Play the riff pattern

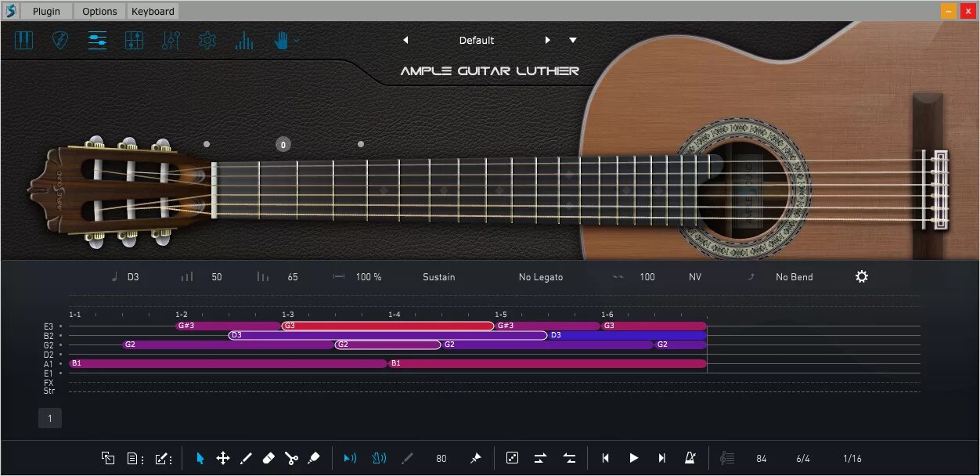634,459
